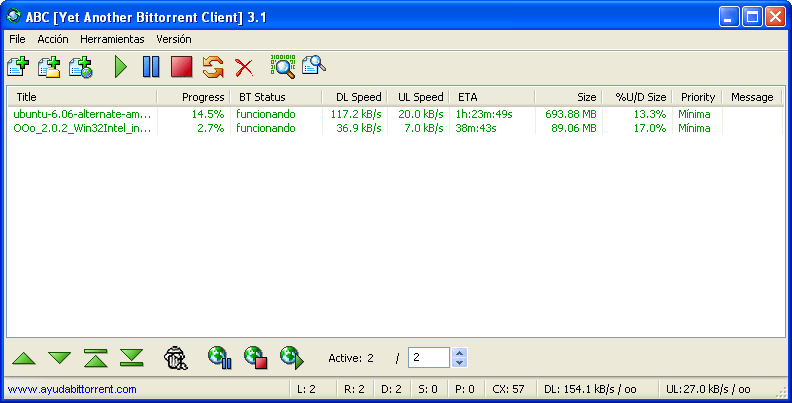Stop torrent with red square button
The width and height of the screenshot is (792, 403).
181,67
